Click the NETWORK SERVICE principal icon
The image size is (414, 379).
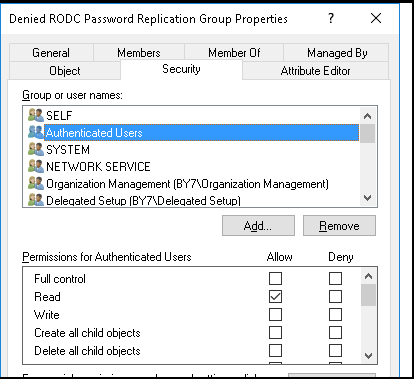click(36, 166)
